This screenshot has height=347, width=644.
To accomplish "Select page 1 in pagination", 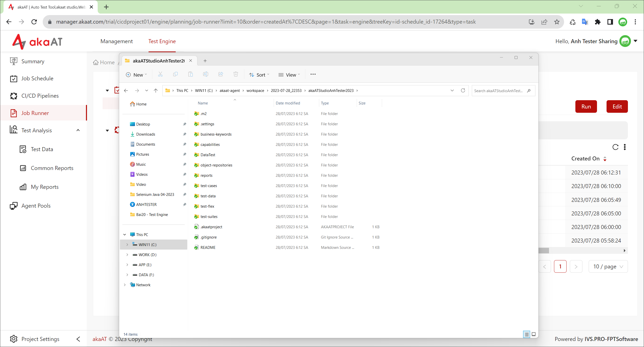I will point(560,266).
